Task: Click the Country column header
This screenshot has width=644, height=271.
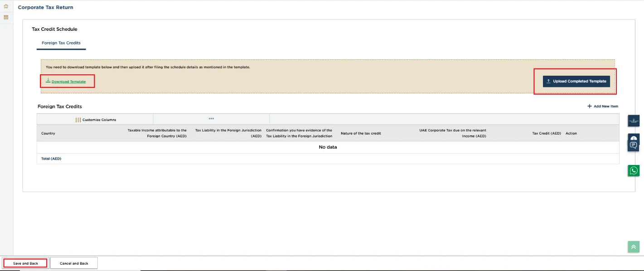Action: click(48, 133)
